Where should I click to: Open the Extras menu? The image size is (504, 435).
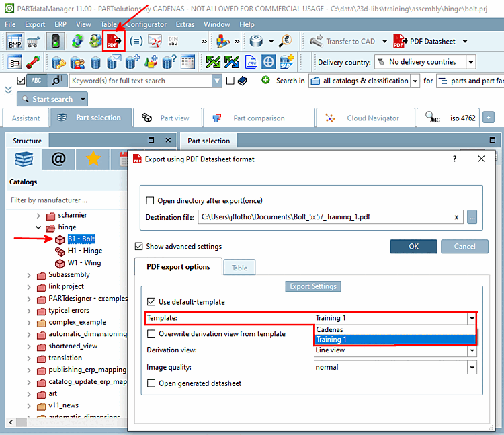click(x=185, y=24)
